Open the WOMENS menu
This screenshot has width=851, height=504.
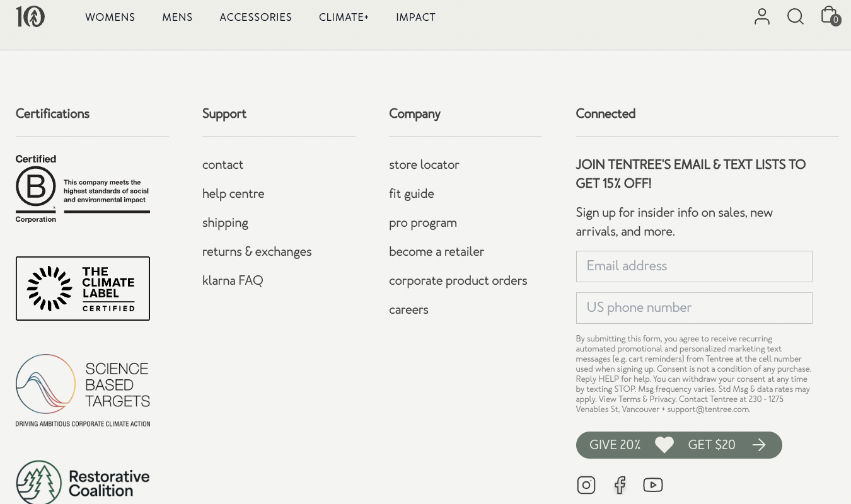pos(110,17)
